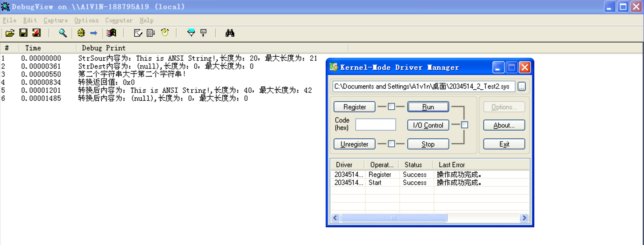644x245 pixels.
Task: Maximize the DebugView window
Action: tap(623, 7)
